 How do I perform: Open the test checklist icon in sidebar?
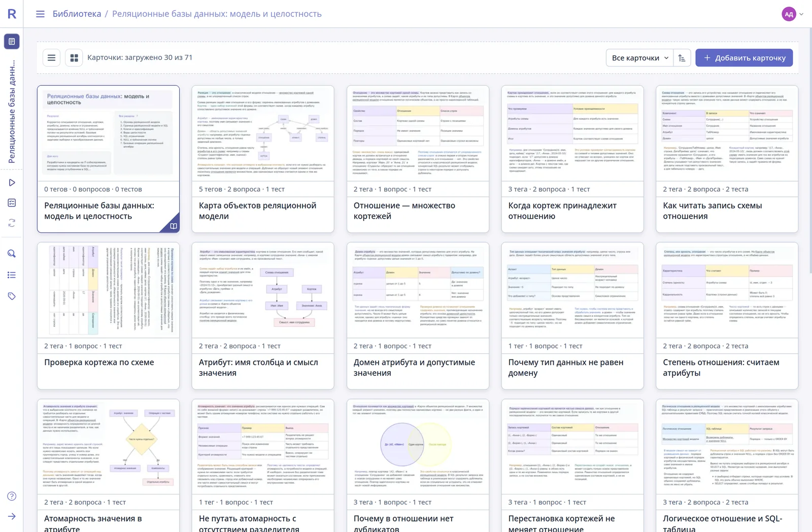click(x=12, y=203)
